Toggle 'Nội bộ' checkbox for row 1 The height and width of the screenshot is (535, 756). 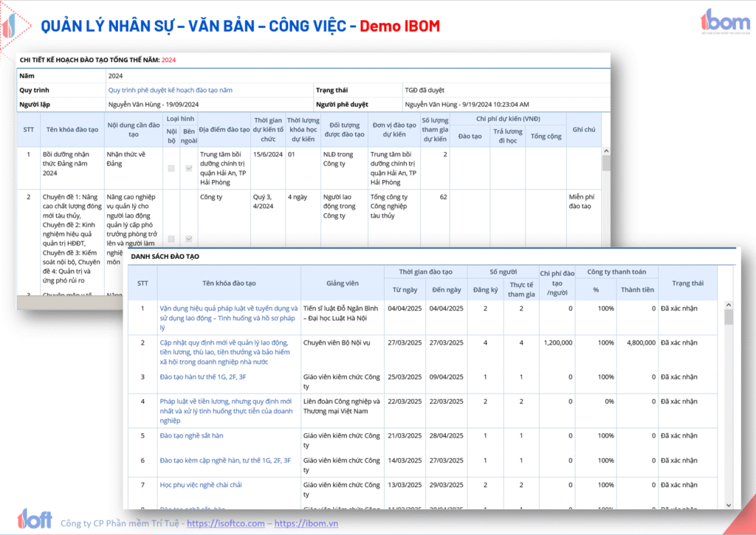coord(171,168)
